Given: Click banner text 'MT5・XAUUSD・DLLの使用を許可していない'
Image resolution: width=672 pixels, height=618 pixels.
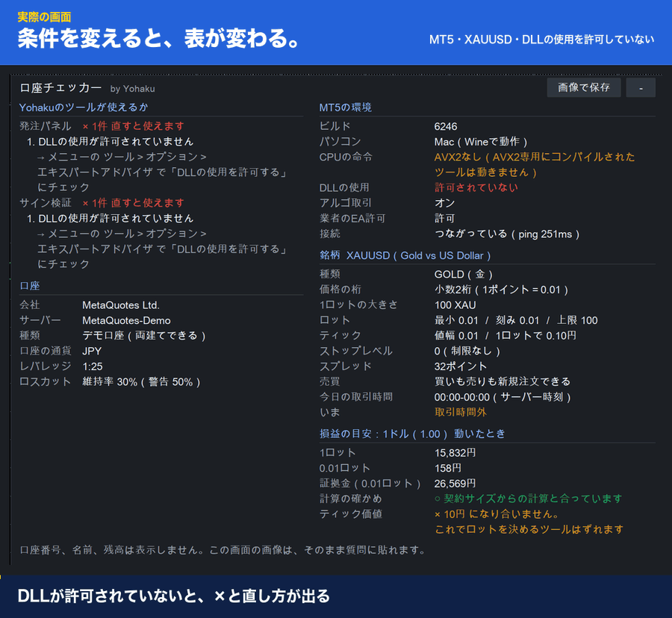Looking at the screenshot, I should pos(542,40).
